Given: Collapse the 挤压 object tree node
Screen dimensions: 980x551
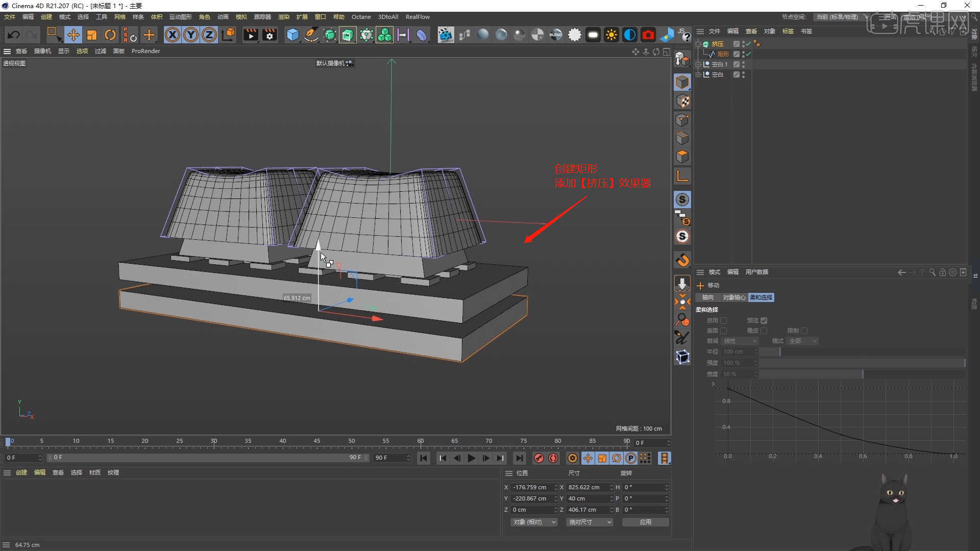Looking at the screenshot, I should point(698,44).
